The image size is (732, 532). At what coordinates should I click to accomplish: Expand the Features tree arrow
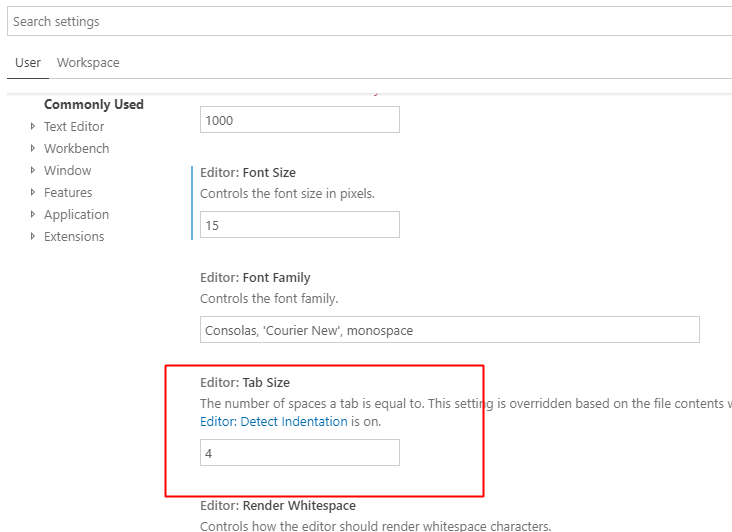pos(33,192)
